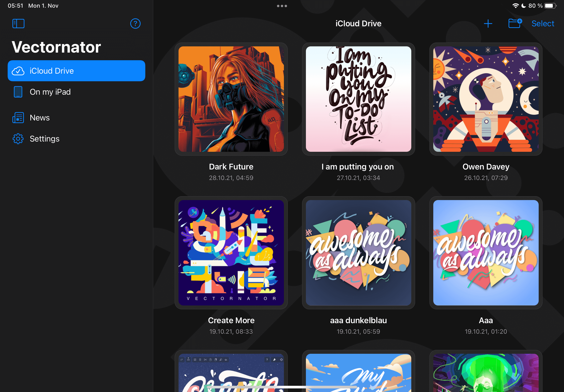Open the green glowing artwork thumbnail
Screen dimensions: 564x392
pyautogui.click(x=486, y=373)
